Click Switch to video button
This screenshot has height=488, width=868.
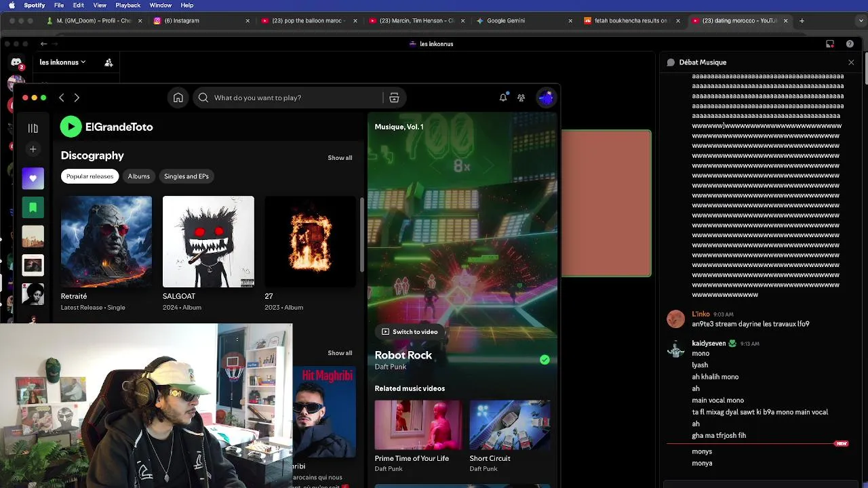(410, 332)
